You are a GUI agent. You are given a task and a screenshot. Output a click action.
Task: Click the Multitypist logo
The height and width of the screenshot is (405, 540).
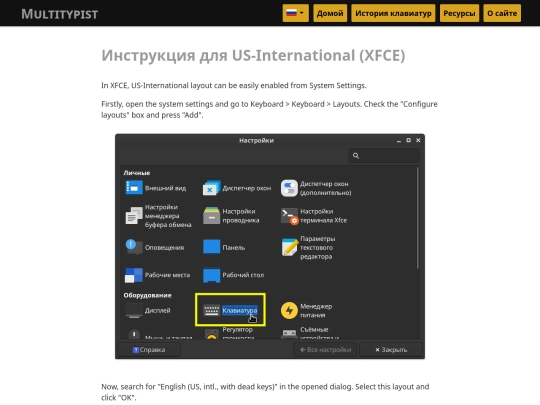click(60, 14)
